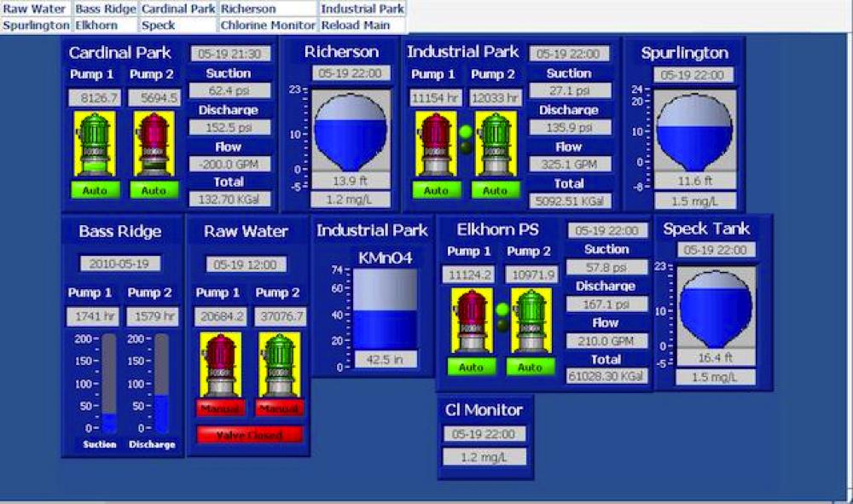The width and height of the screenshot is (853, 504).
Task: Click Industrial Park flow 325.1 GPM
Action: coord(570,164)
